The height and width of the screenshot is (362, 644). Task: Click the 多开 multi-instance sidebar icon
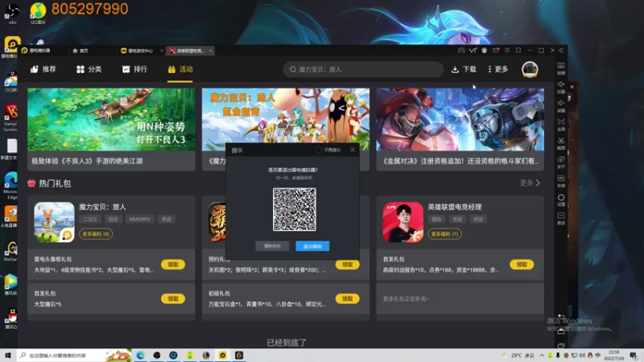point(561,162)
